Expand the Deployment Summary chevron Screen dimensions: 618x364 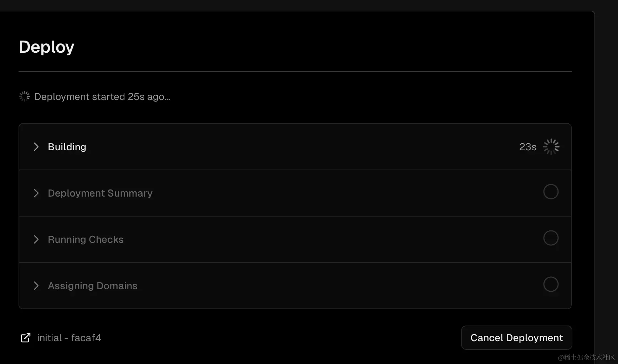tap(36, 193)
